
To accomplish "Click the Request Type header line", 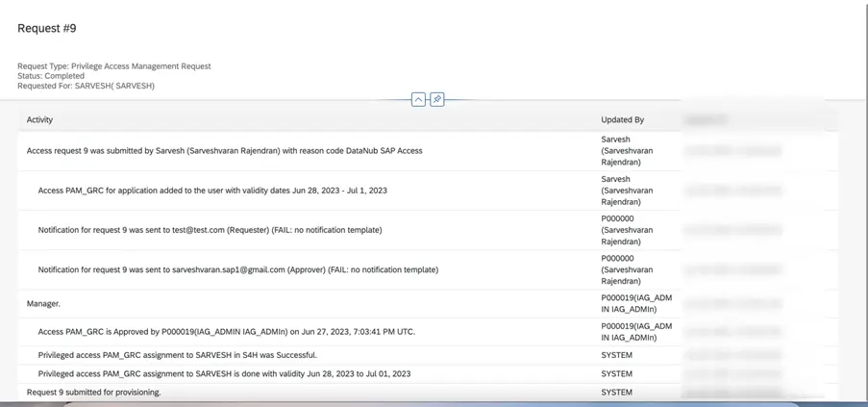I will pyautogui.click(x=113, y=66).
